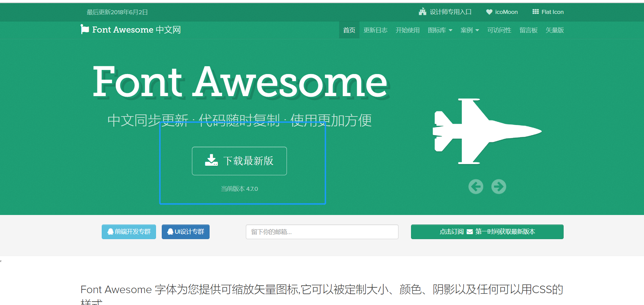Join the 前端开发专群 group
644x305 pixels.
[x=129, y=232]
